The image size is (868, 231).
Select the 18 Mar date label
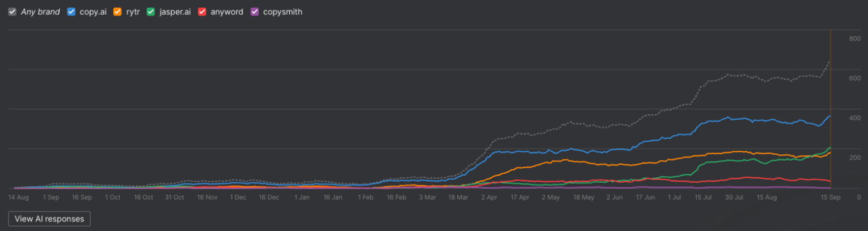tap(458, 197)
